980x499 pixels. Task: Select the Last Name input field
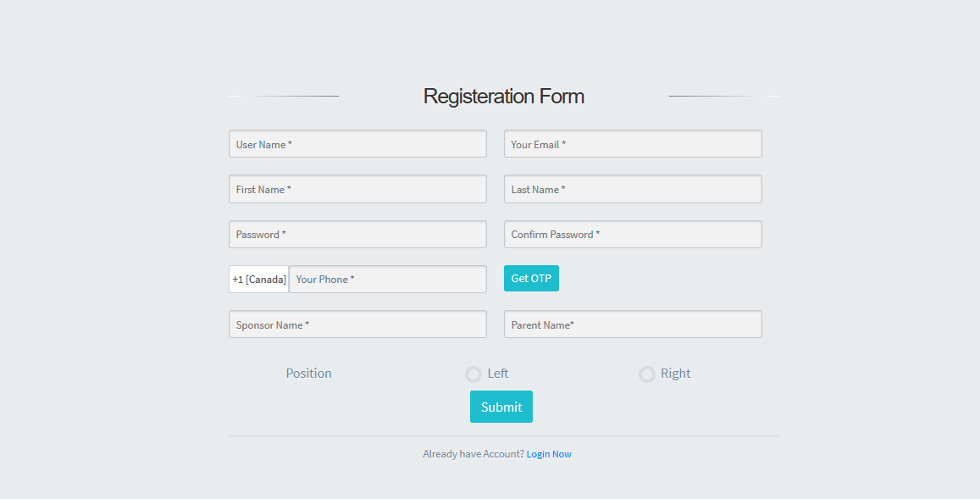633,189
